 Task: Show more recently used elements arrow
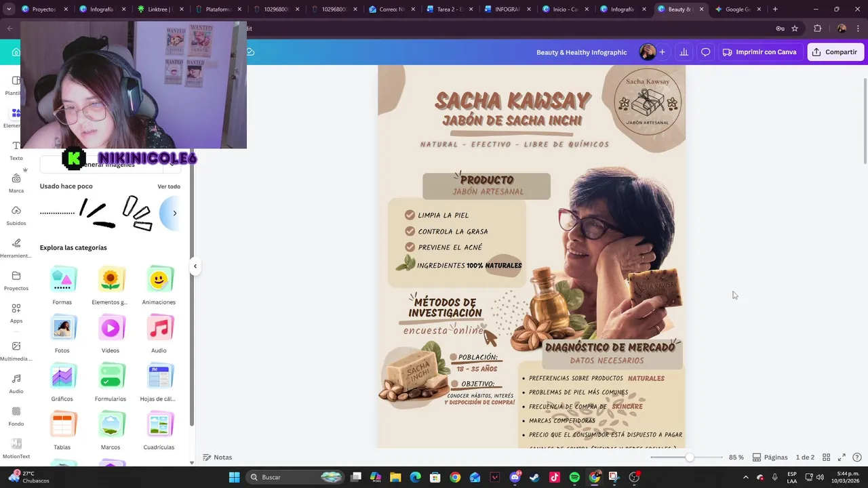[x=174, y=213]
